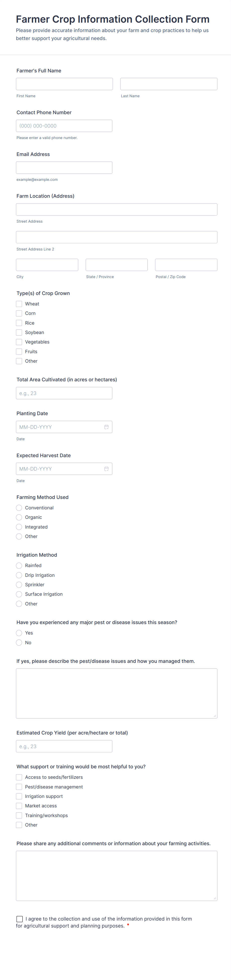Image resolution: width=231 pixels, height=980 pixels.
Task: Click the Estimated Crop Yield field
Action: pyautogui.click(x=64, y=746)
